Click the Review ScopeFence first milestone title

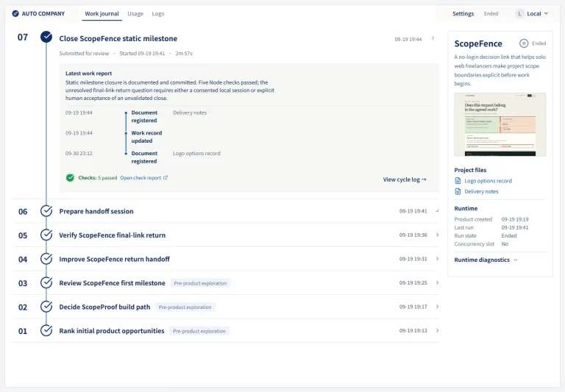tap(112, 283)
